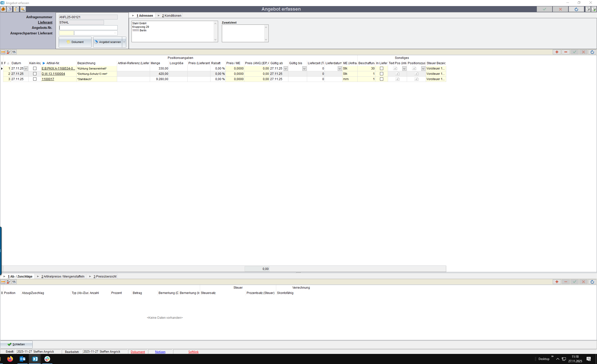This screenshot has height=364, width=597.
Task: Toggle In Liefer checkbox for Dichtung-Schutz row
Action: (x=381, y=74)
